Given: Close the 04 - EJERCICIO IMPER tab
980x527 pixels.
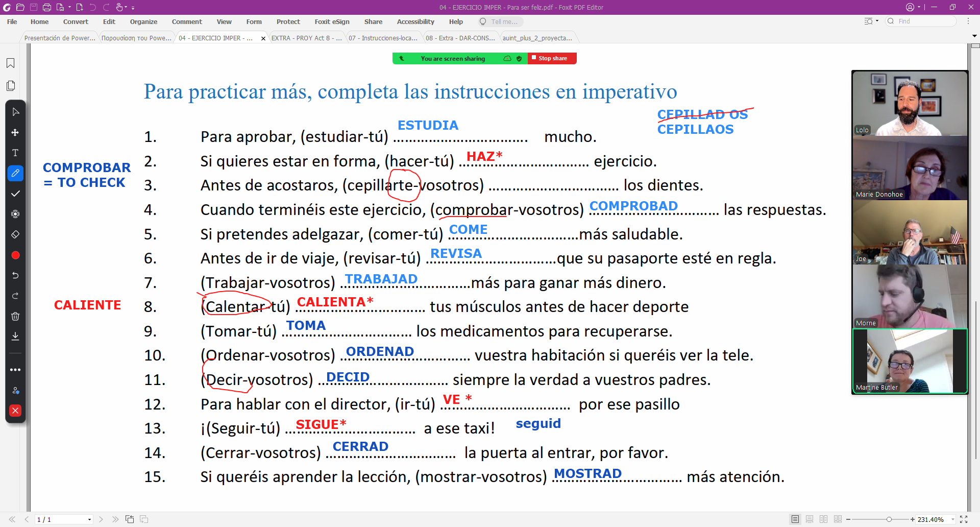Looking at the screenshot, I should 263,38.
